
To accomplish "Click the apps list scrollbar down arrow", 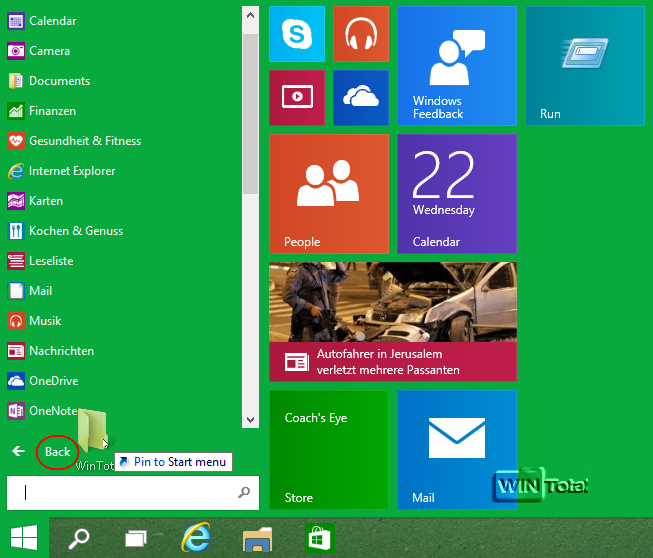I will (251, 421).
